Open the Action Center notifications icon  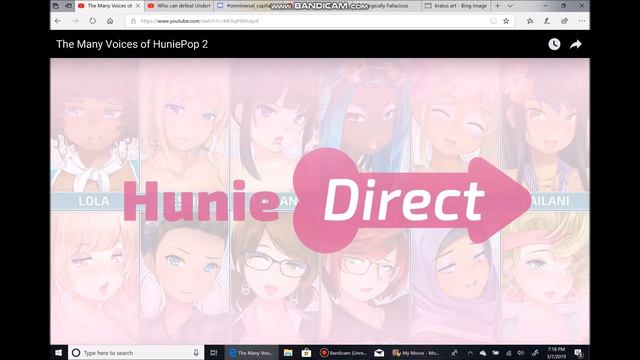578,353
